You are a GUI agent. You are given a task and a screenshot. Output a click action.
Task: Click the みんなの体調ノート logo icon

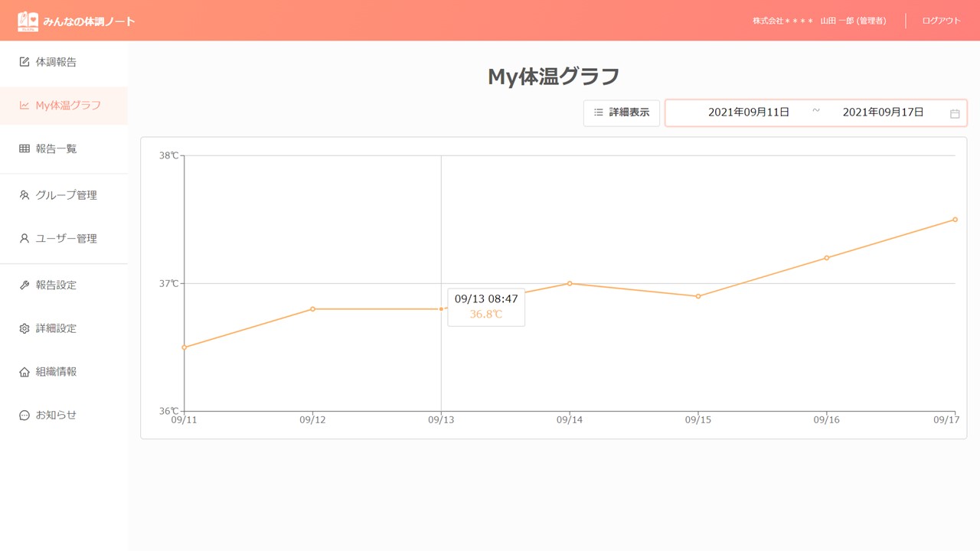pyautogui.click(x=28, y=21)
